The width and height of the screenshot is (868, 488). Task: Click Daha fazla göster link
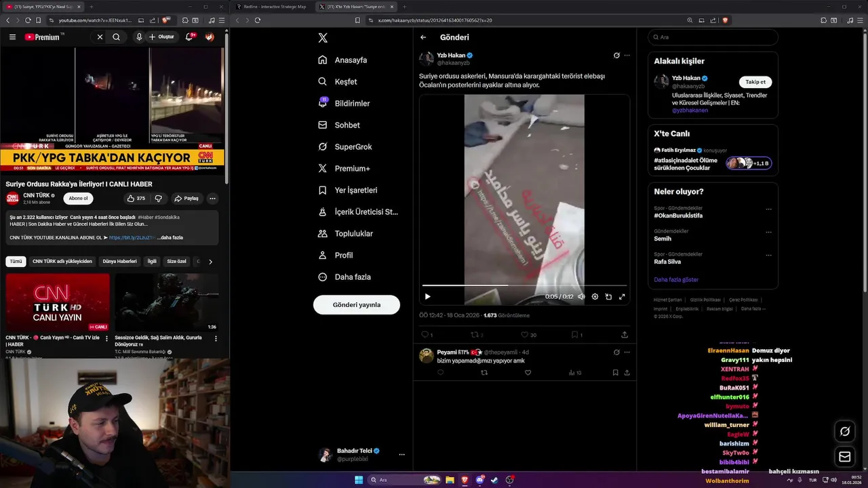pyautogui.click(x=676, y=279)
